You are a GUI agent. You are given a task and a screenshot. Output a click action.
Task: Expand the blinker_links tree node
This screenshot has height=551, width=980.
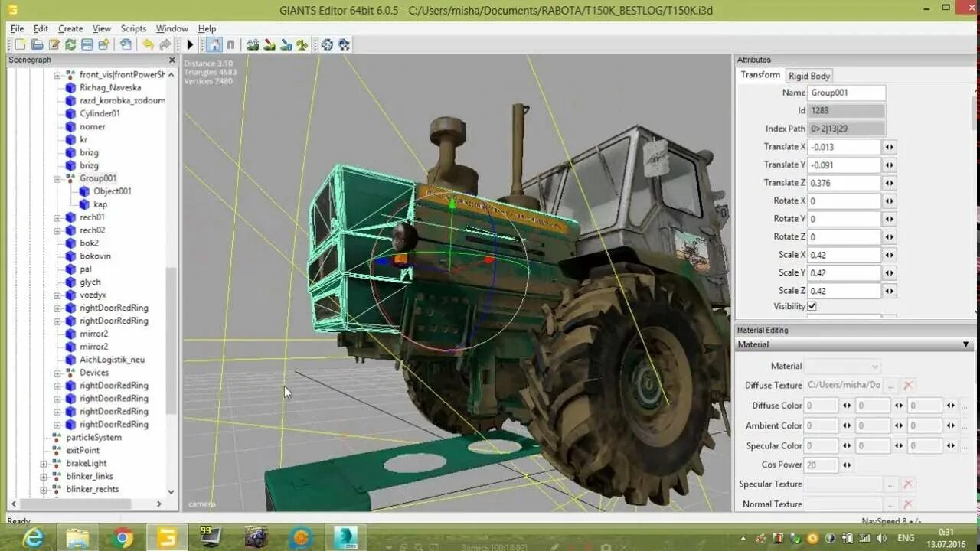[x=44, y=477]
